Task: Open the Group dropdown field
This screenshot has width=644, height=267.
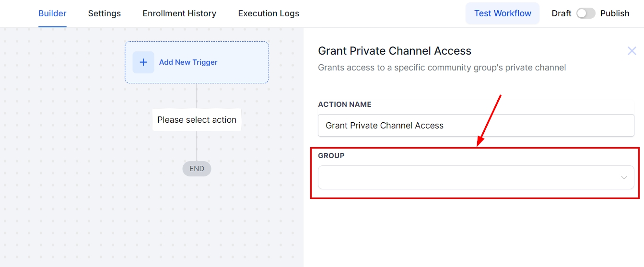Action: tap(470, 177)
